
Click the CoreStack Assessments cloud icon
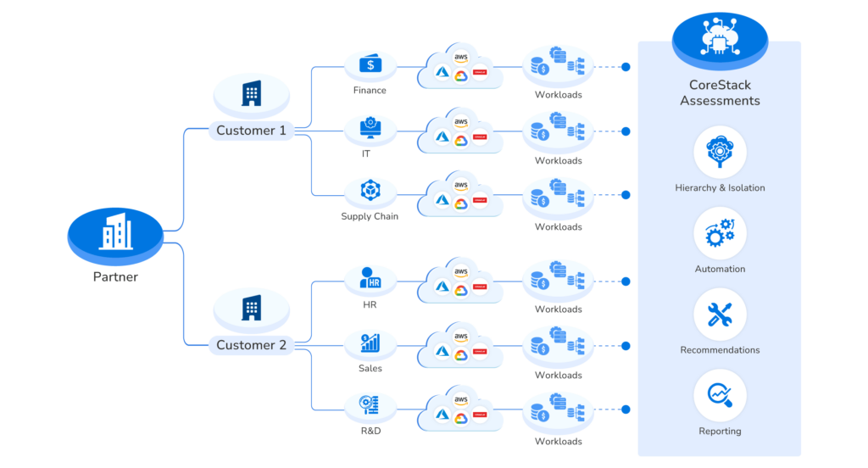[x=720, y=39]
